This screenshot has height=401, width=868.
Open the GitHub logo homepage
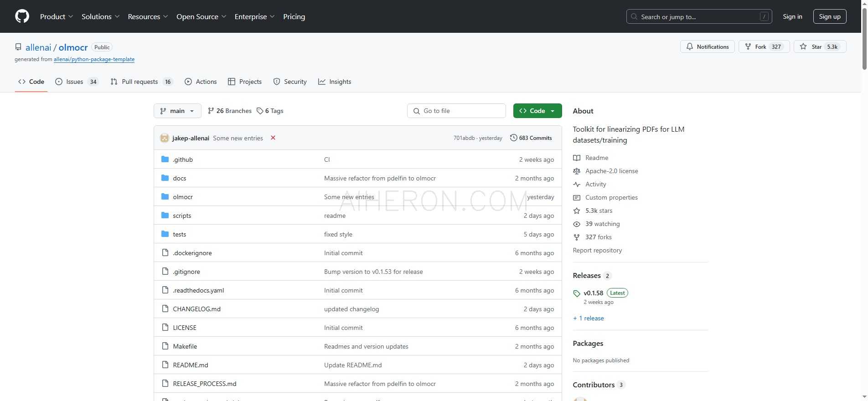click(x=22, y=16)
